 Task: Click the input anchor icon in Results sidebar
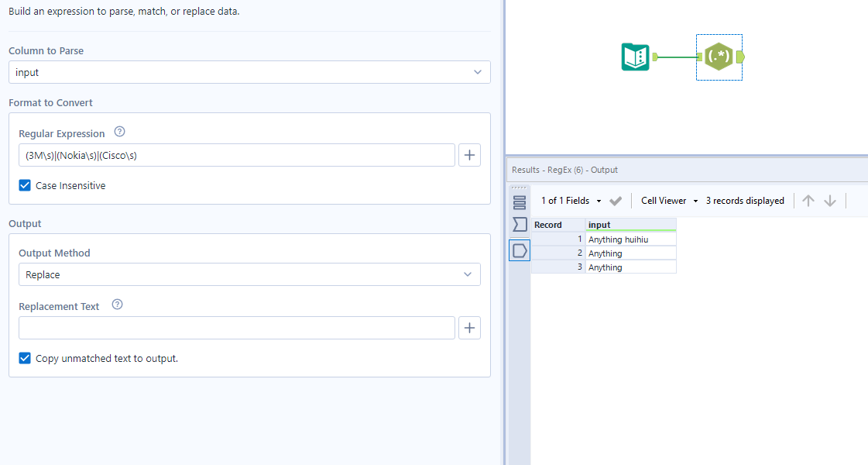pos(518,224)
